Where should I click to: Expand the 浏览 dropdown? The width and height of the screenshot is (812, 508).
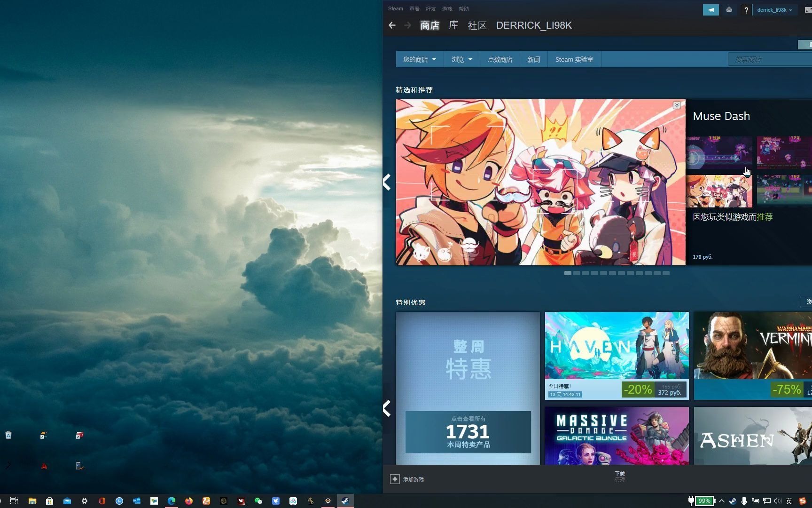click(461, 59)
